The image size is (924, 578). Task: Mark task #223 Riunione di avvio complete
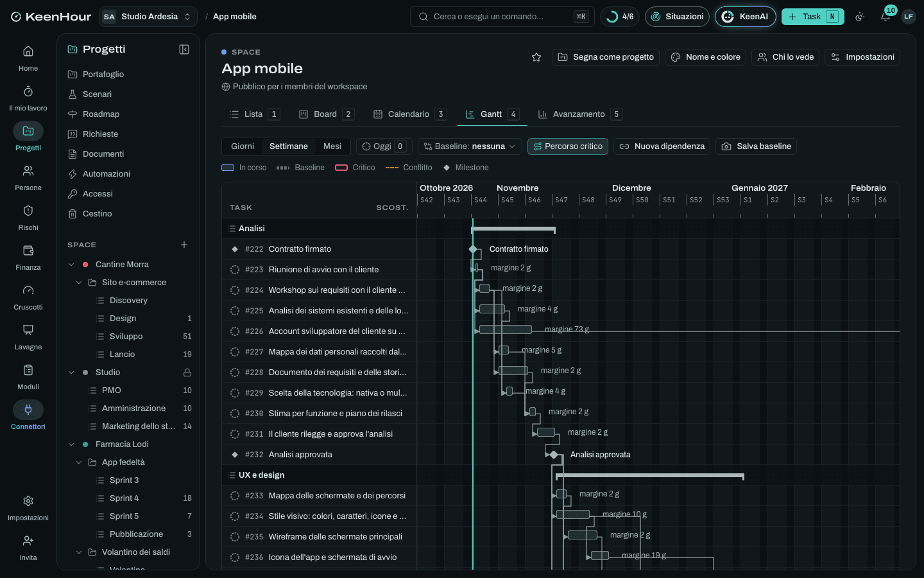pyautogui.click(x=235, y=270)
